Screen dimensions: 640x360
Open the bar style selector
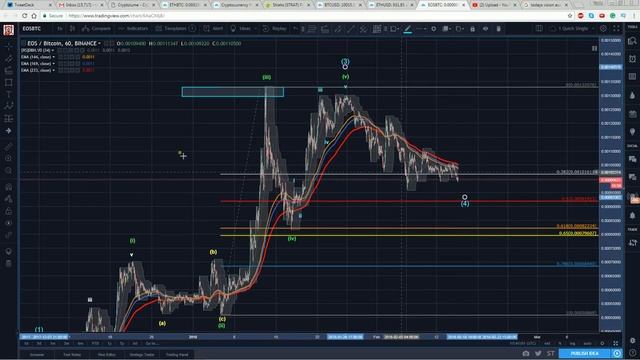pos(72,29)
